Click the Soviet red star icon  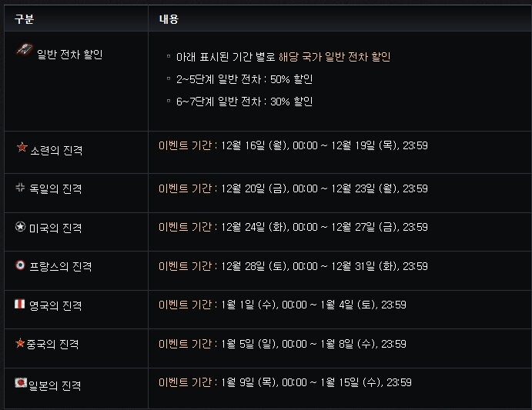22,147
